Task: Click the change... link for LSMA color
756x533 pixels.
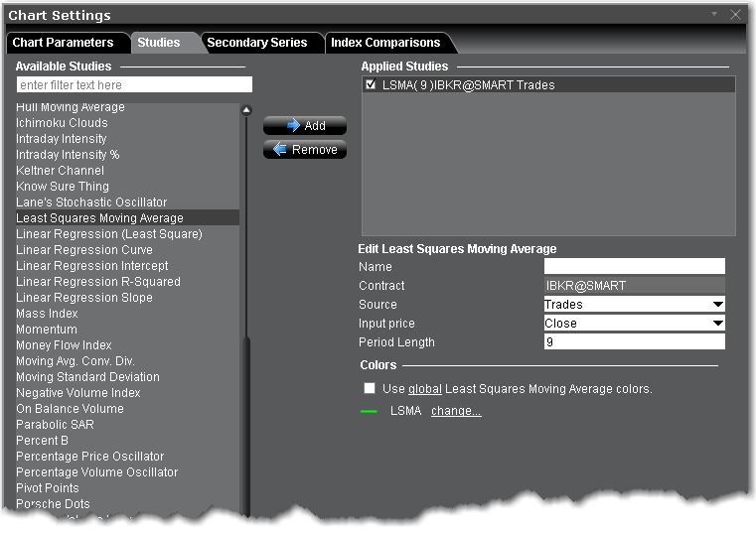Action: pyautogui.click(x=456, y=411)
